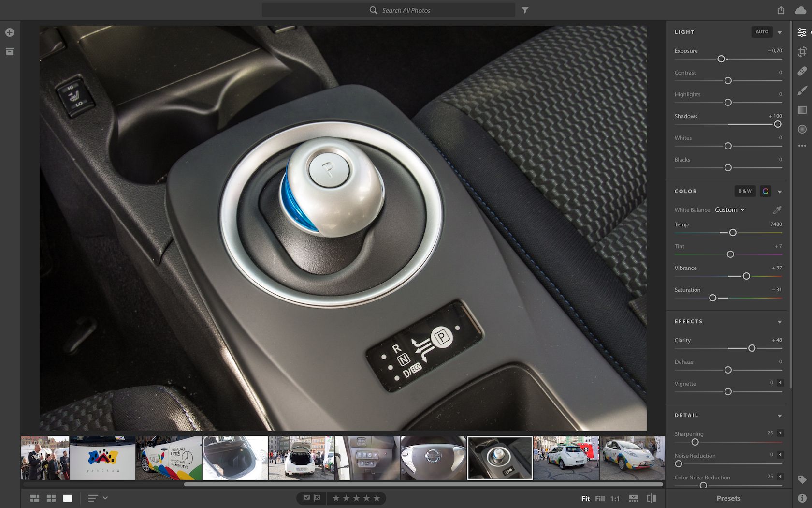The height and width of the screenshot is (508, 812).
Task: Click the Shadows slider handle
Action: [x=777, y=124]
